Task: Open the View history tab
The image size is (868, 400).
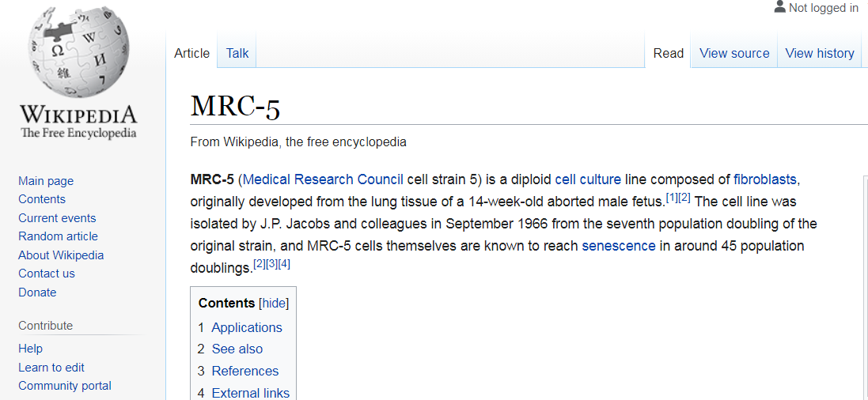Action: coord(819,53)
